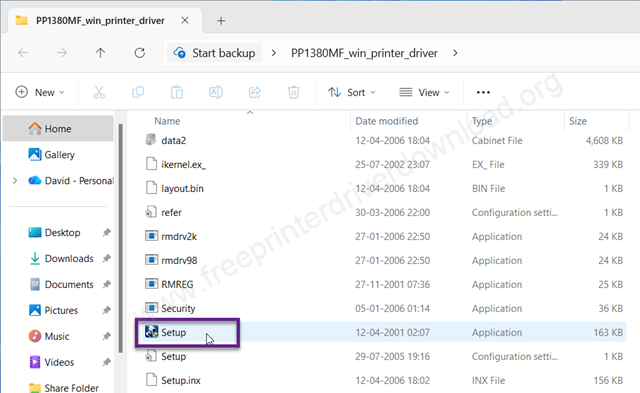Screen dimensions: 640x393
Task: Click the Paste clipboard icon
Action: click(x=177, y=92)
